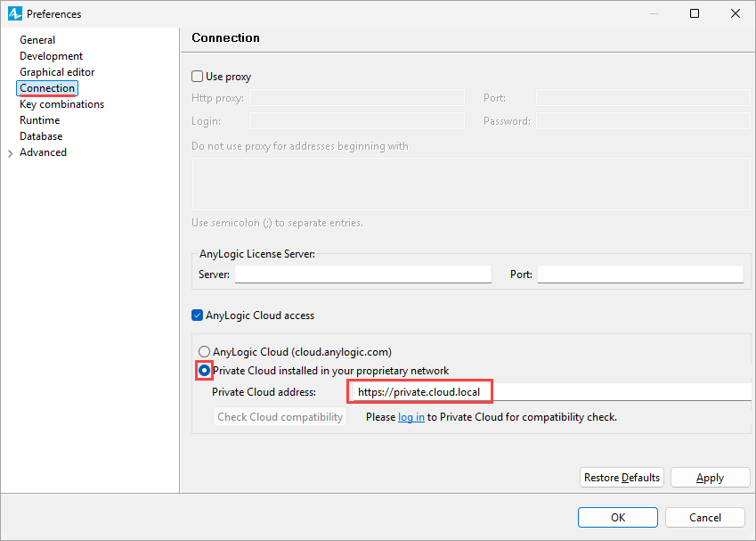The height and width of the screenshot is (541, 756).
Task: Select Connection in the sidebar
Action: pos(47,88)
